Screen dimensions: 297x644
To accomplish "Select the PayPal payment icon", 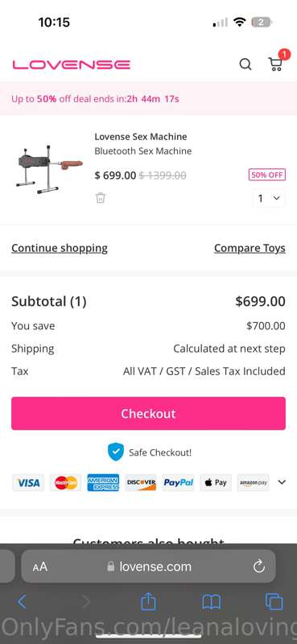I will pyautogui.click(x=179, y=482).
